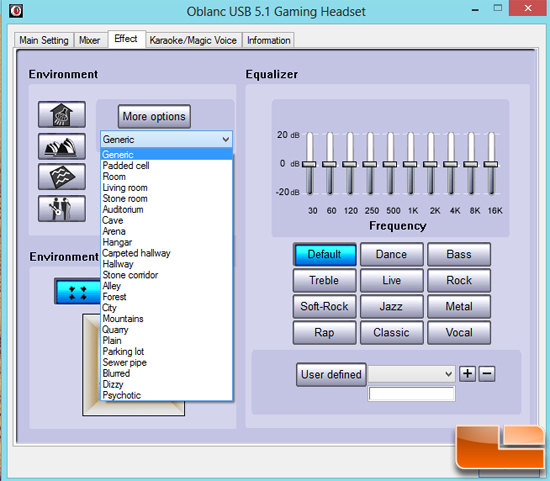The width and height of the screenshot is (550, 481).
Task: Pick Stone room environment
Action: tap(166, 198)
